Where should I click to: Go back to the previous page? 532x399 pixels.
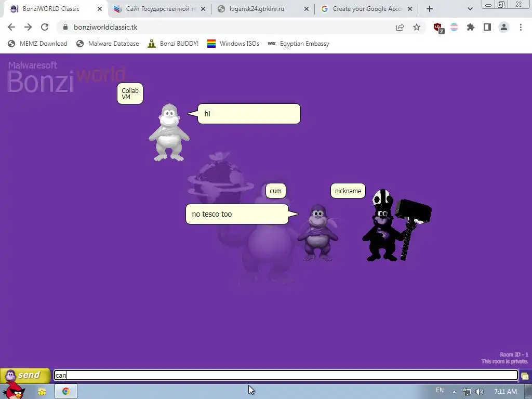click(x=11, y=27)
